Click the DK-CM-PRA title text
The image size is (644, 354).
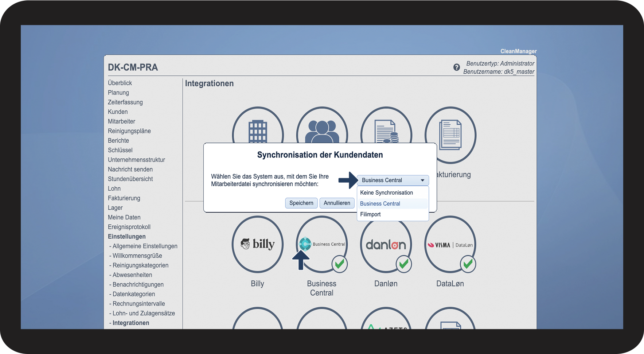point(133,67)
